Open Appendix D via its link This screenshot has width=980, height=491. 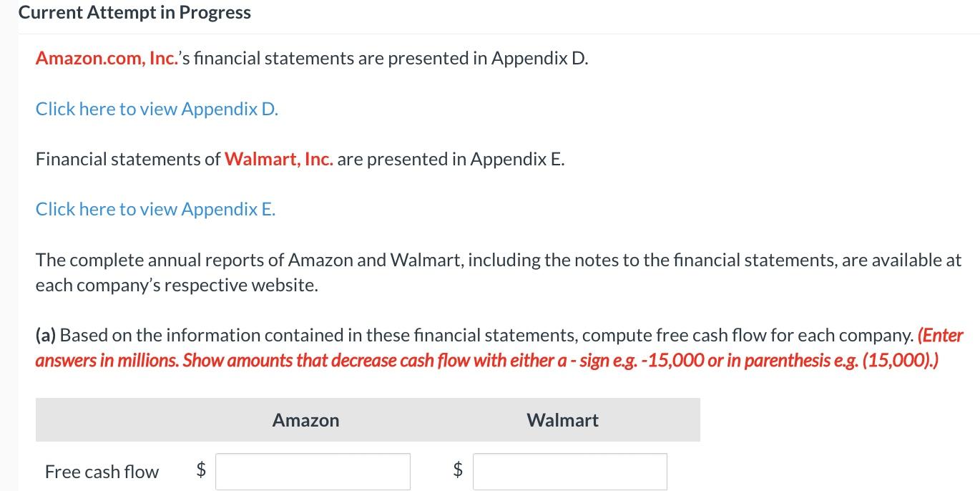156,109
